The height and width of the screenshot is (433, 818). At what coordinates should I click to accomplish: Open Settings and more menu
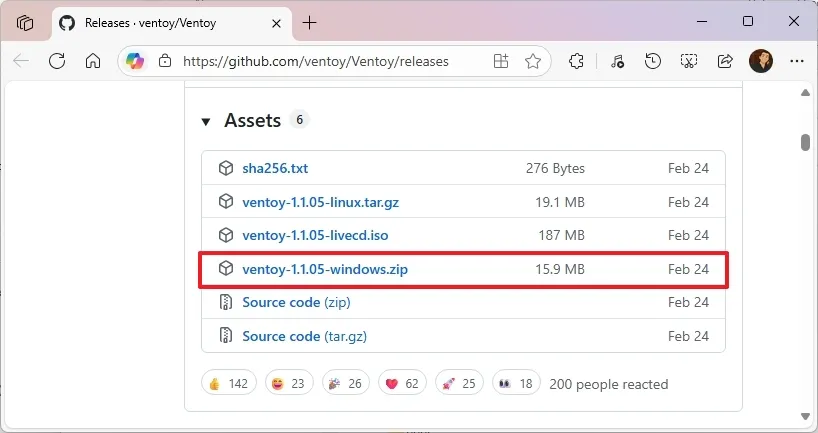[797, 61]
